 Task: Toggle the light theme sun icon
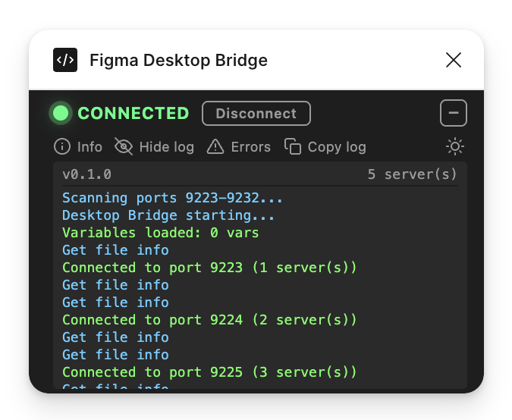click(x=455, y=146)
